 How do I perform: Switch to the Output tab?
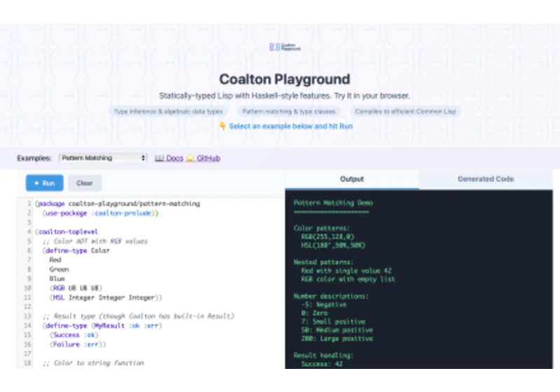click(352, 179)
